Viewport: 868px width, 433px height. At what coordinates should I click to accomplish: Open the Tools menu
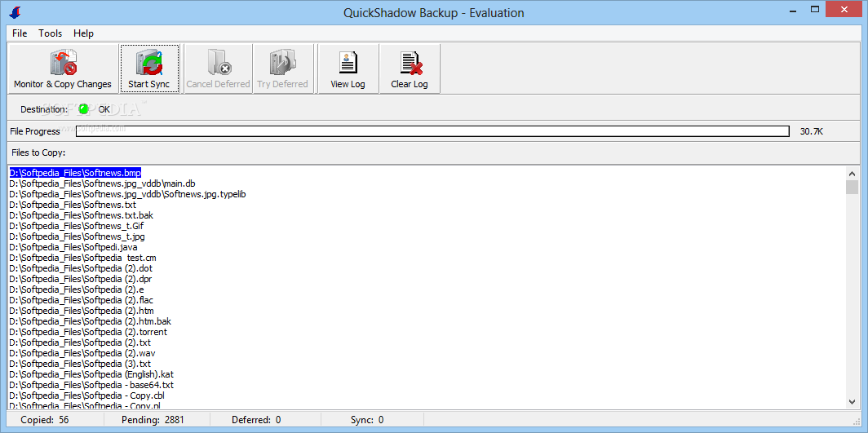(51, 33)
